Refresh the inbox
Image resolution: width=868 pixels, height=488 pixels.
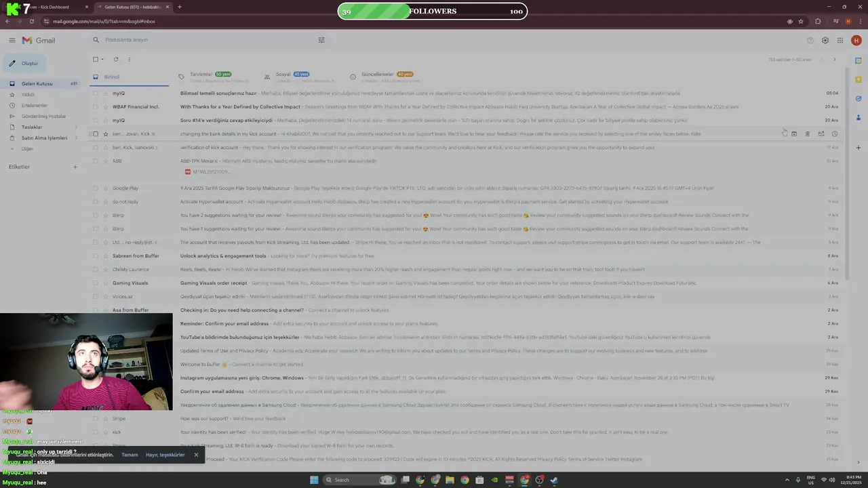coord(116,60)
